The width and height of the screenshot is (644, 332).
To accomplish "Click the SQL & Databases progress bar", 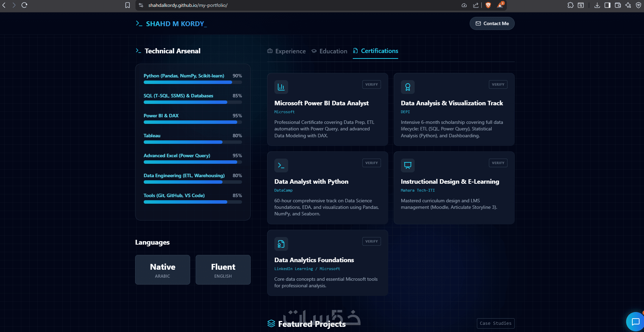I will 193,102.
